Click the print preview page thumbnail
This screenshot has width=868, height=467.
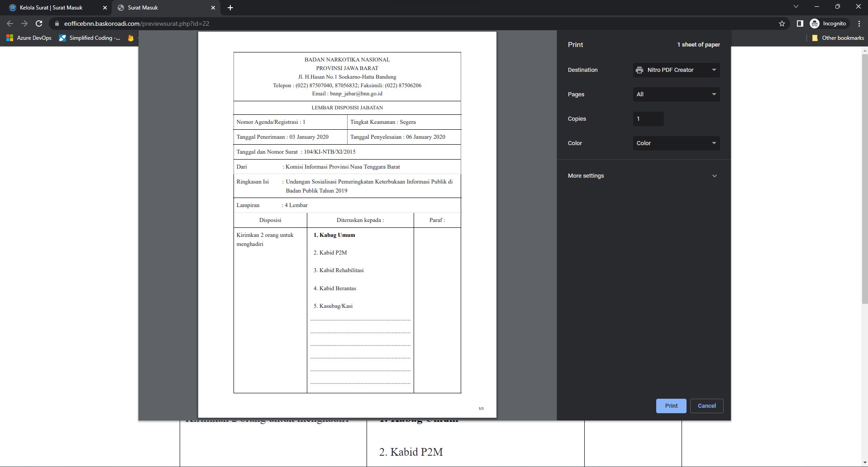pyautogui.click(x=347, y=225)
